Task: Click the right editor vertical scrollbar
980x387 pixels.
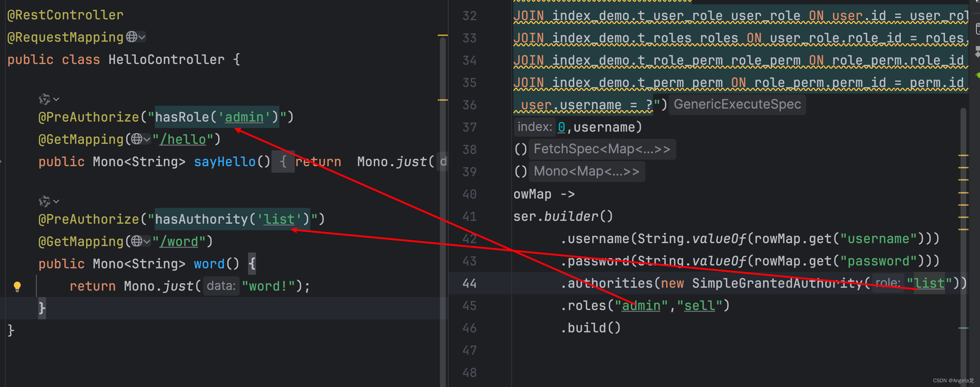Action: [x=963, y=247]
